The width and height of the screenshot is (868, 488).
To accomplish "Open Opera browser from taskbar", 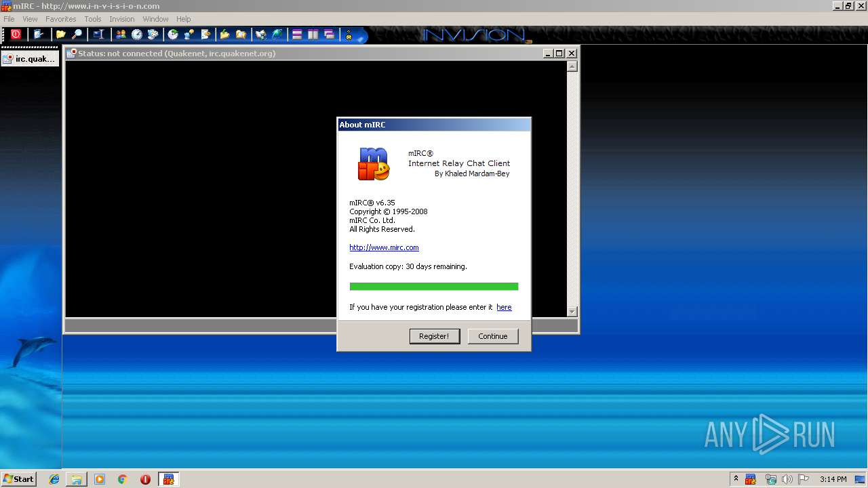I will (x=145, y=479).
